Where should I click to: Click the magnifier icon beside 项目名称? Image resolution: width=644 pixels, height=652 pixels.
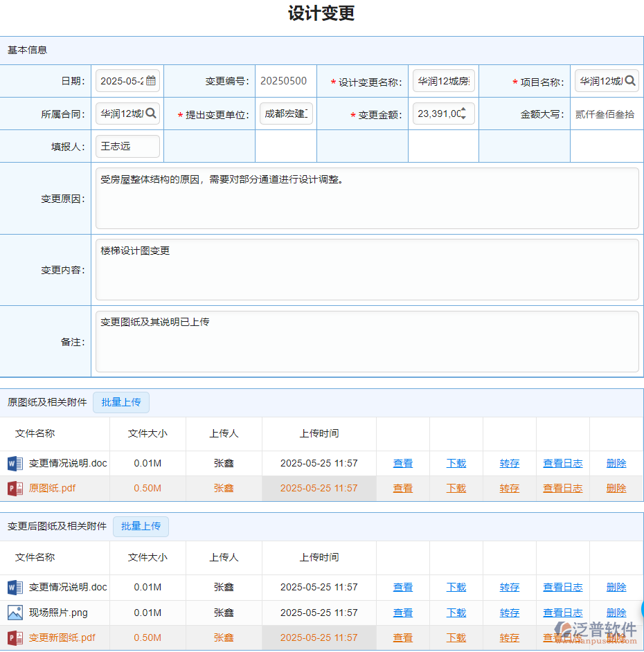pos(631,80)
